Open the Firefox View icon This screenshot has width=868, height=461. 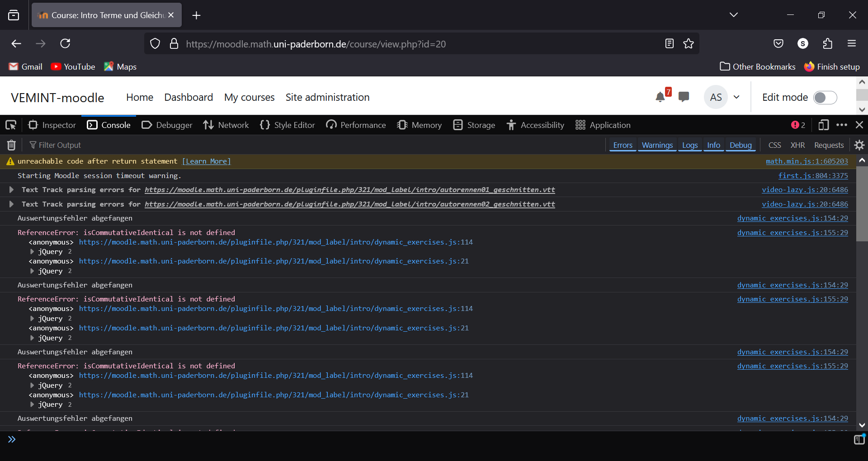click(14, 15)
